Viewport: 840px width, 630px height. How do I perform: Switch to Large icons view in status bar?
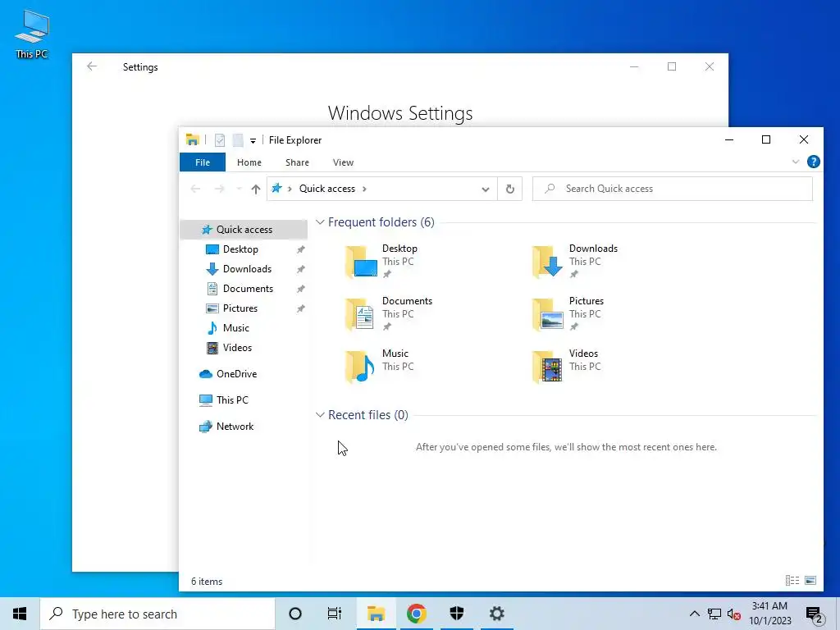click(810, 581)
